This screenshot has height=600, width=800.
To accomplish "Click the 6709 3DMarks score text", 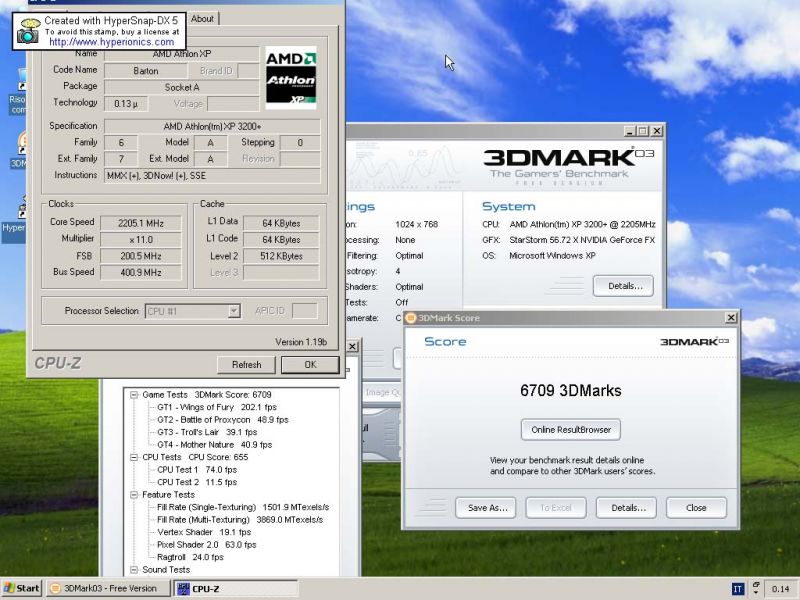I will tap(570, 391).
